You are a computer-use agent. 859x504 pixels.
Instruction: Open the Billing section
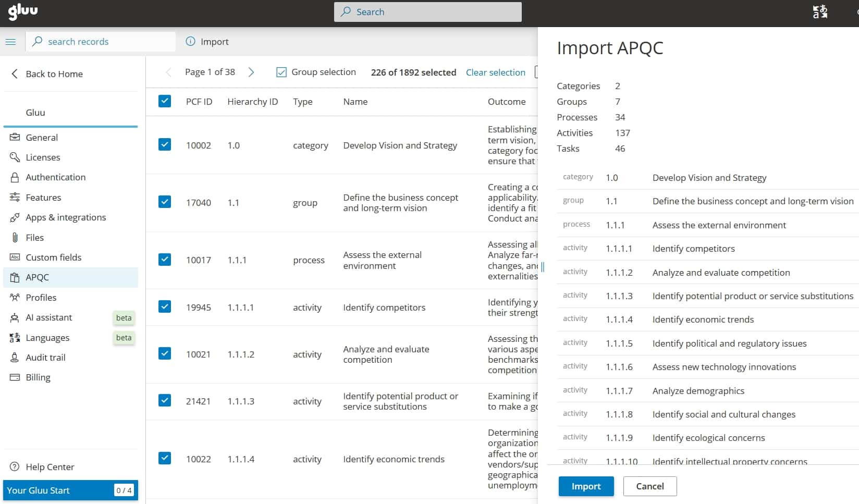pyautogui.click(x=70, y=377)
